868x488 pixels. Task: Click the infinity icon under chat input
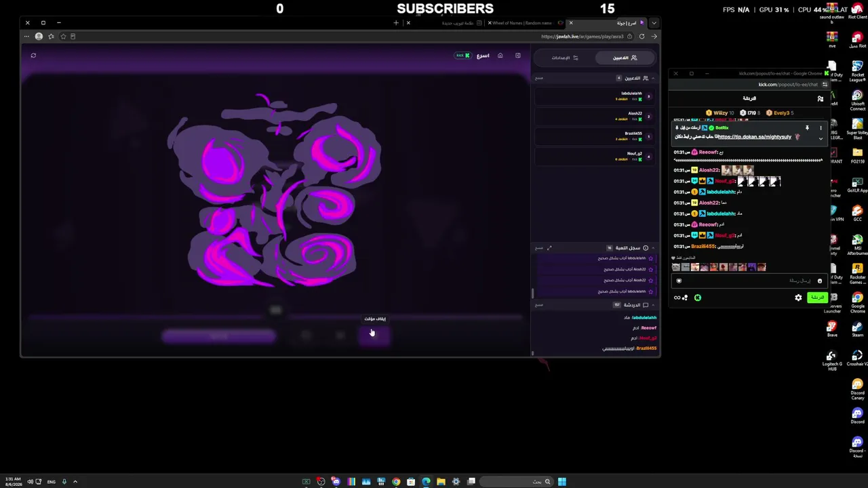[677, 298]
